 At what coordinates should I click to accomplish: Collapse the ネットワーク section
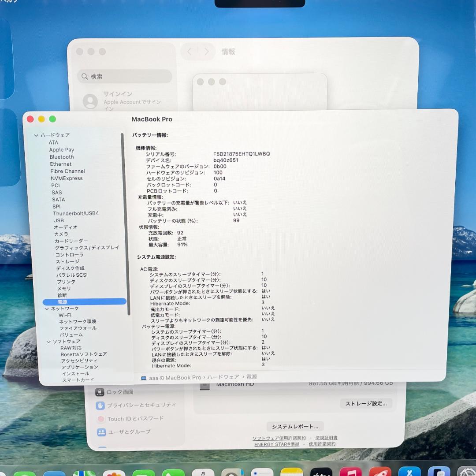(x=47, y=309)
